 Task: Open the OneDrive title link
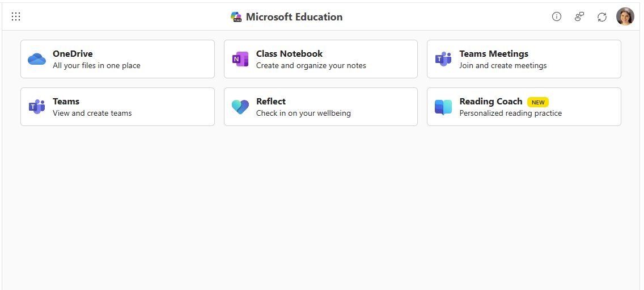[x=73, y=54]
